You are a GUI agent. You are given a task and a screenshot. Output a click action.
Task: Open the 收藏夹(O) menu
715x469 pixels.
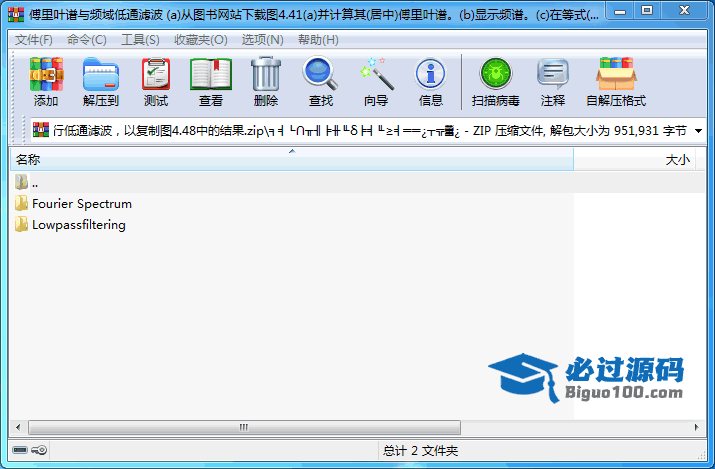pyautogui.click(x=201, y=40)
